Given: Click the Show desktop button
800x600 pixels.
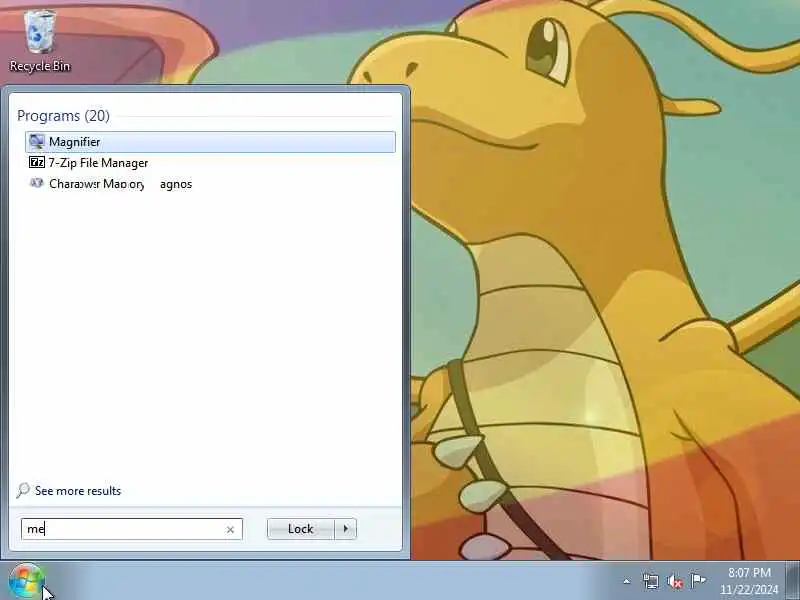Looking at the screenshot, I should click(x=793, y=581).
